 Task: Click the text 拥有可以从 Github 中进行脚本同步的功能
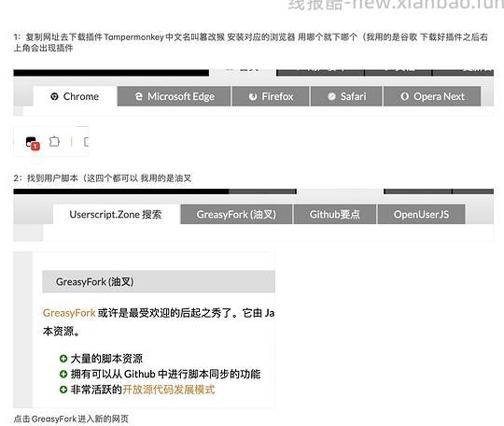coord(165,374)
